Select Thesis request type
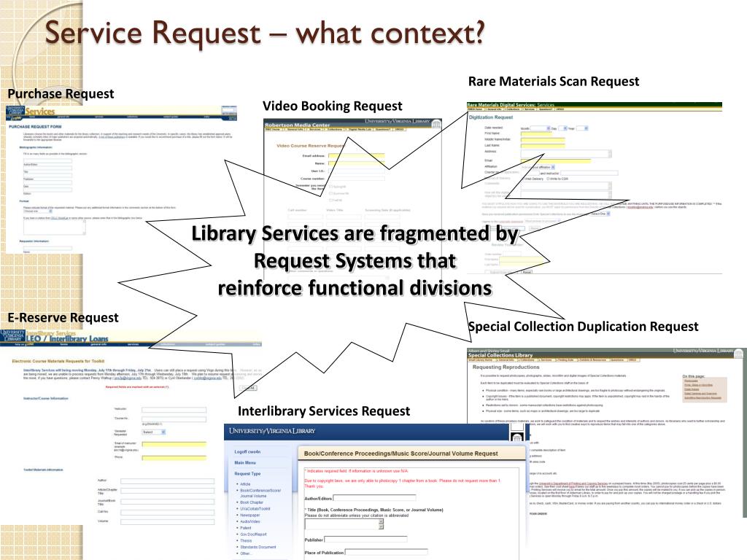 click(247, 540)
